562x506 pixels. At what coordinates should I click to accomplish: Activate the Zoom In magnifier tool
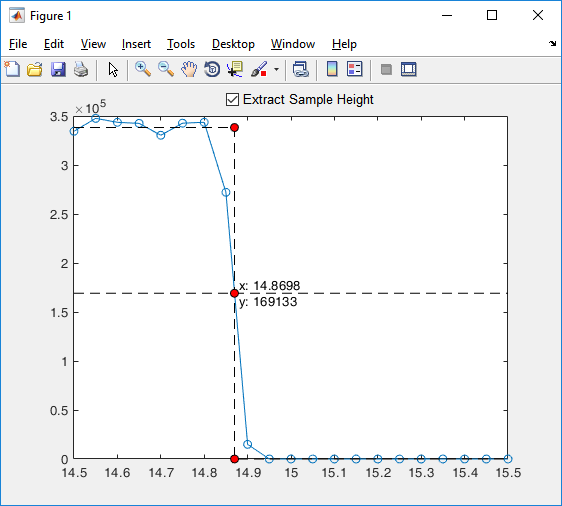click(143, 69)
